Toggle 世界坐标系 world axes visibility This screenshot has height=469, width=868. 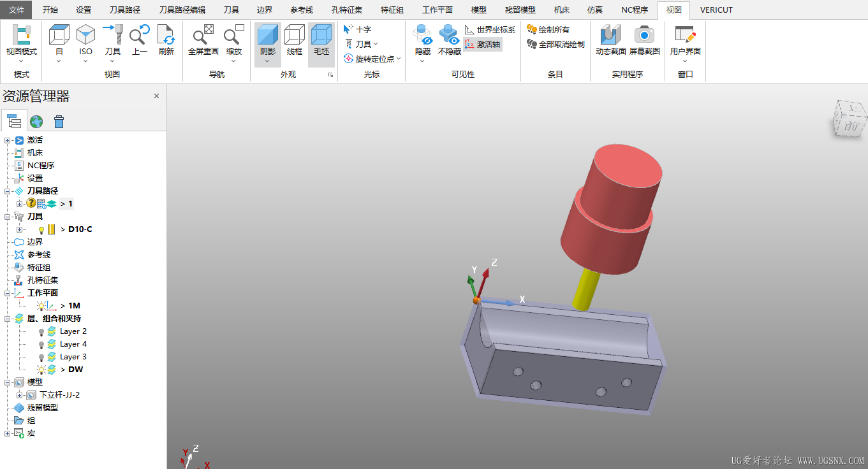(490, 29)
